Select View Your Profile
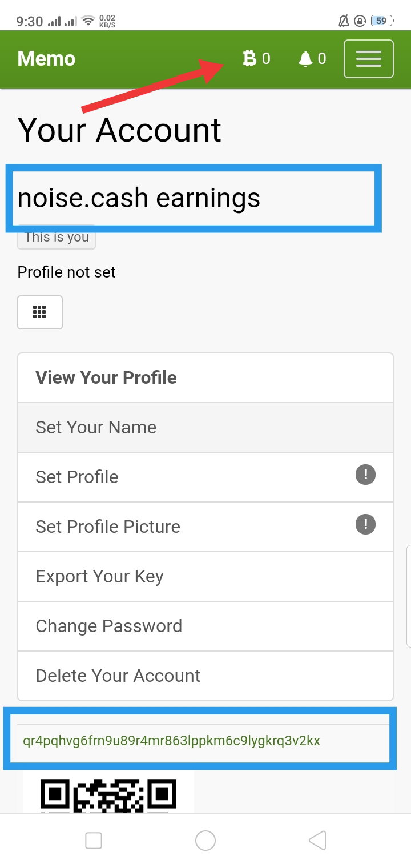The width and height of the screenshot is (411, 868). coord(205,378)
